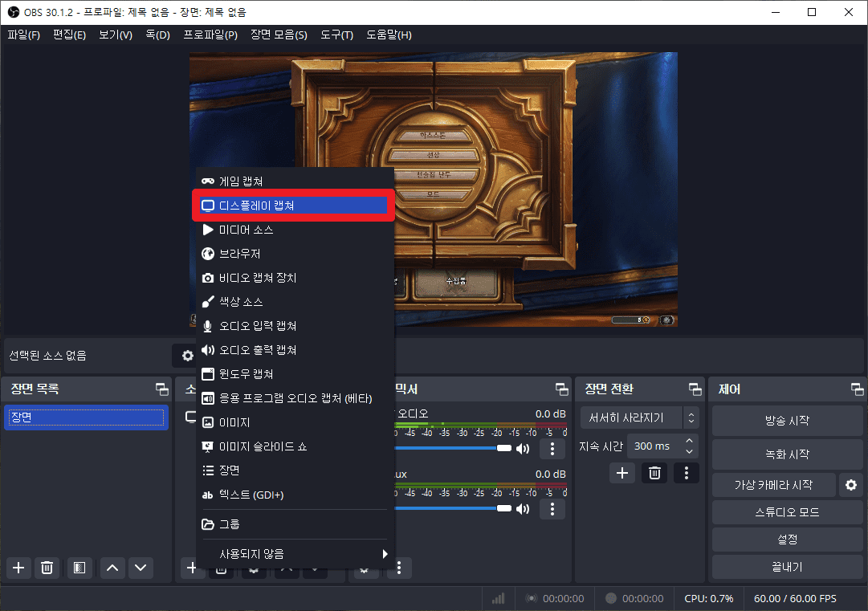868x611 pixels.
Task: Choose 오디오 입력 캡쳐
Action: tap(294, 326)
